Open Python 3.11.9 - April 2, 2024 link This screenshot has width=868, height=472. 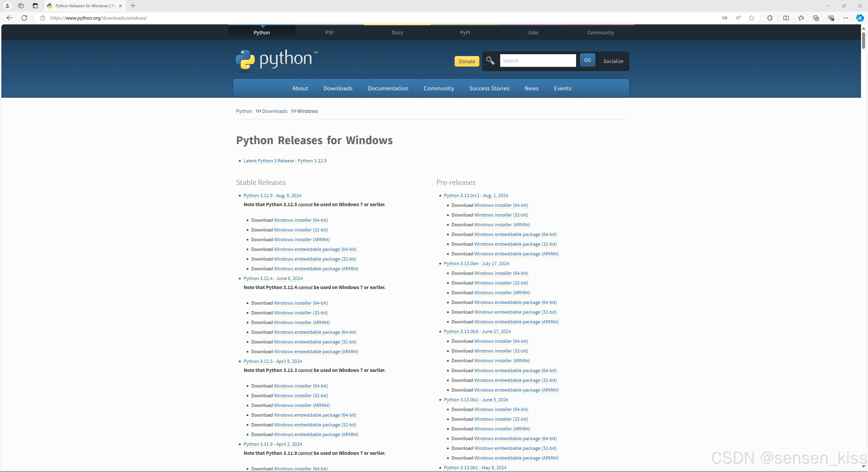tap(273, 444)
